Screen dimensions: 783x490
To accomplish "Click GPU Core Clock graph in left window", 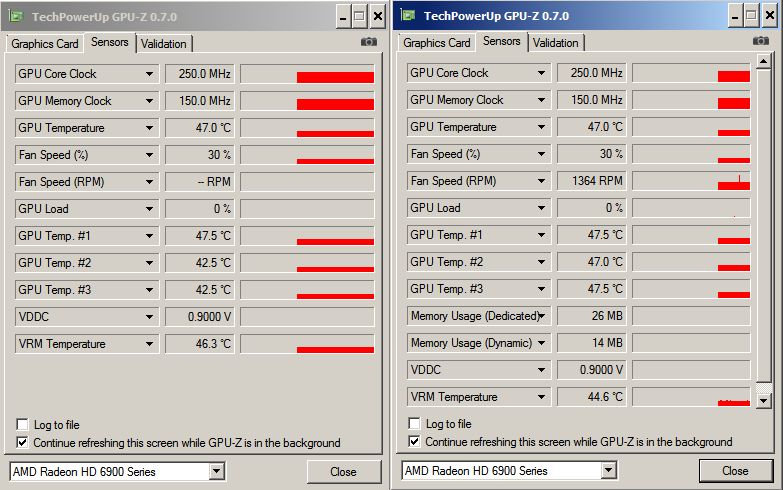I will (x=307, y=74).
